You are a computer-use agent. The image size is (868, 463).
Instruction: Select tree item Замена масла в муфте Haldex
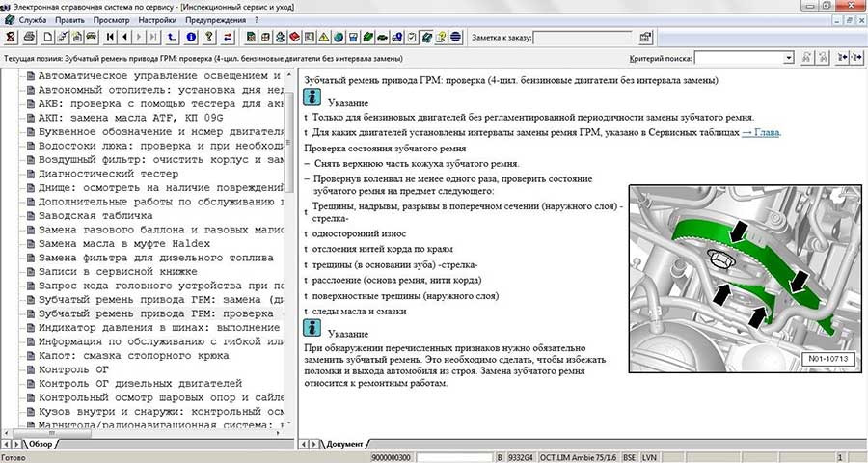pyautogui.click(x=124, y=244)
